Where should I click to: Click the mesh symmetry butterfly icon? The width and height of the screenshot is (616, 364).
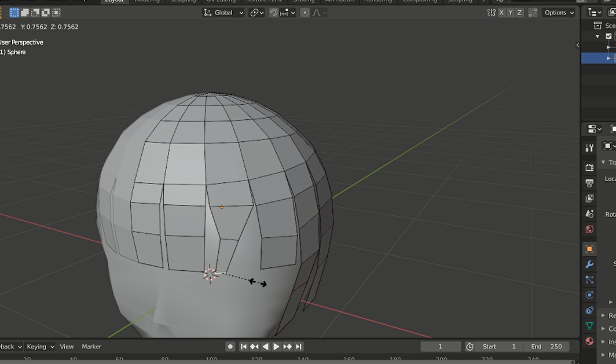tap(492, 13)
